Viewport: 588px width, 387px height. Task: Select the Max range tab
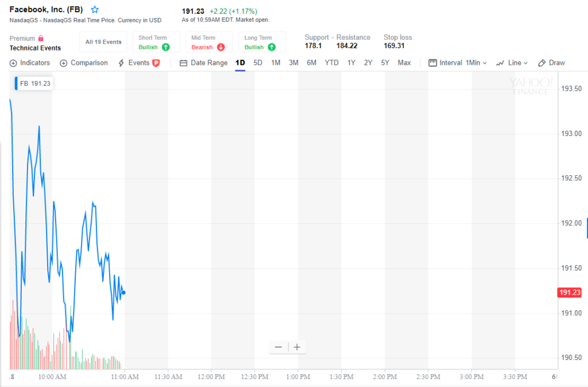click(x=404, y=63)
